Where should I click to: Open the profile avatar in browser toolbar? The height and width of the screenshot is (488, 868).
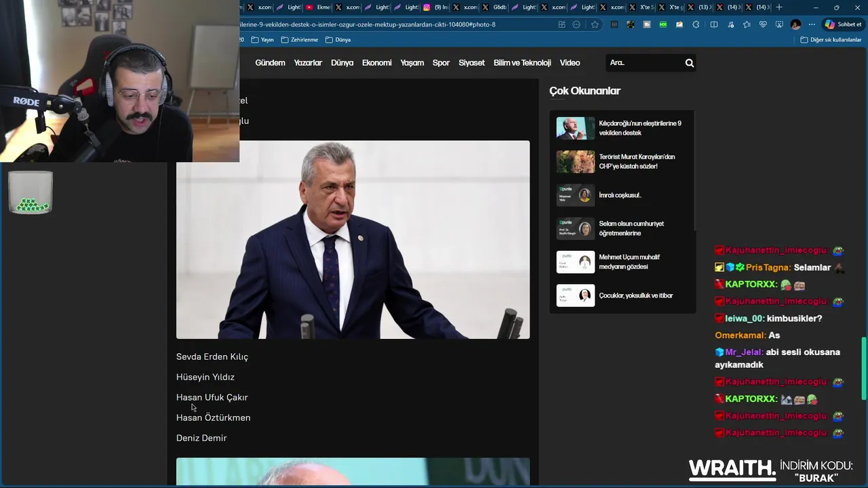795,24
